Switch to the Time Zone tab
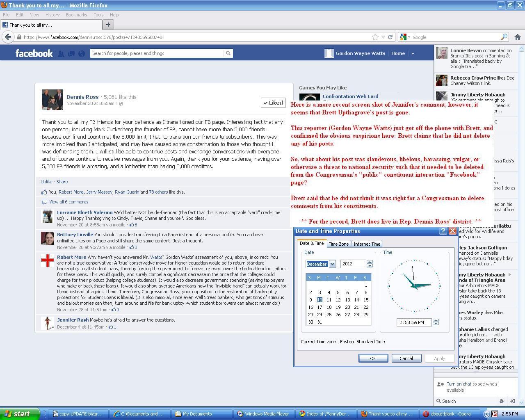The image size is (525, 420). click(339, 244)
